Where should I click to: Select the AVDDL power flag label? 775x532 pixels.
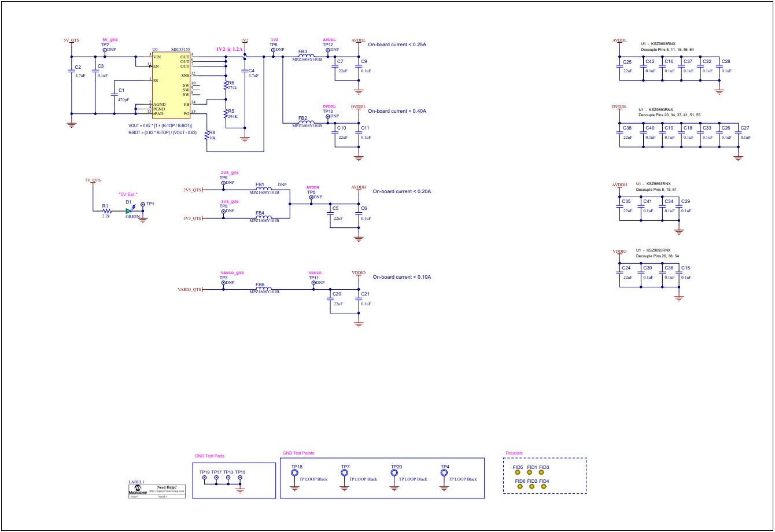click(x=359, y=40)
